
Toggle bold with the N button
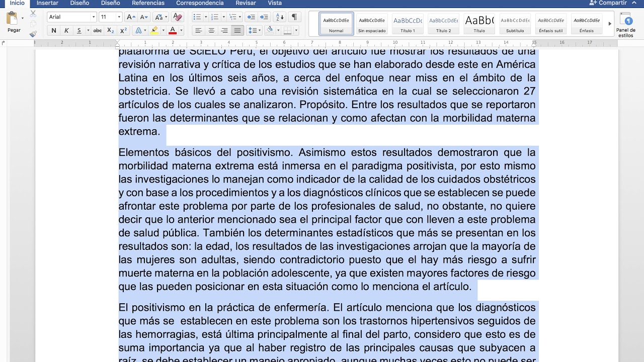[x=54, y=31]
